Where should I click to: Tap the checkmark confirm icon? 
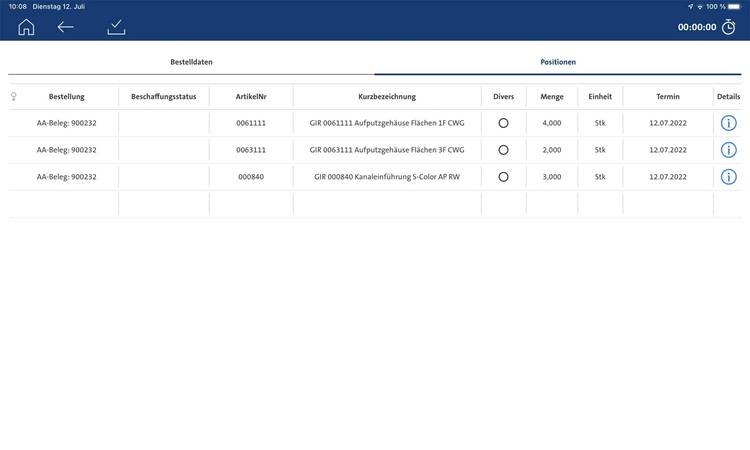point(117,27)
